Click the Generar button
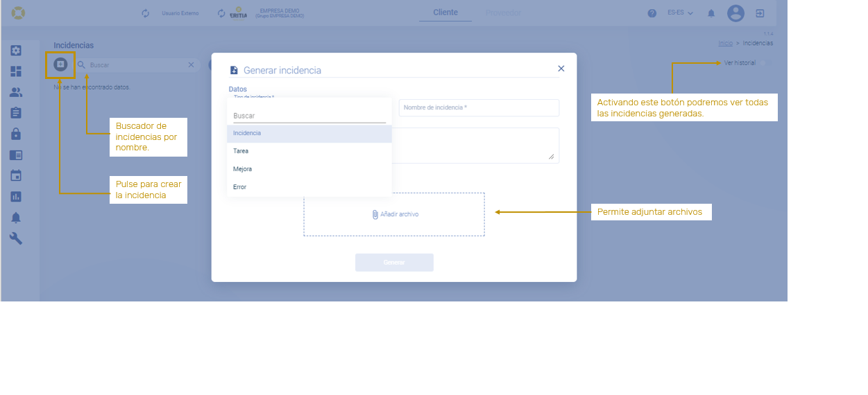The image size is (868, 395). [x=394, y=263]
